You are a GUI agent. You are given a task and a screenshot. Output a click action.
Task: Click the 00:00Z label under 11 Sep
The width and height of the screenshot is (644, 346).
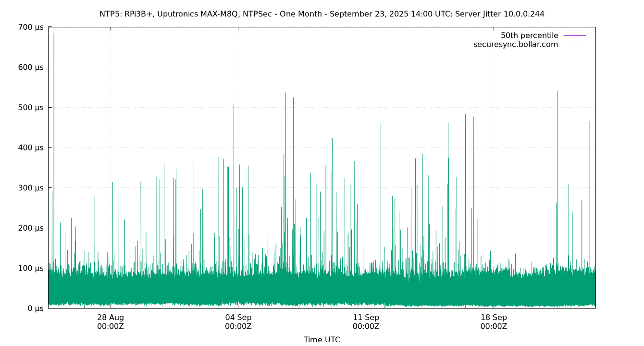(x=366, y=326)
